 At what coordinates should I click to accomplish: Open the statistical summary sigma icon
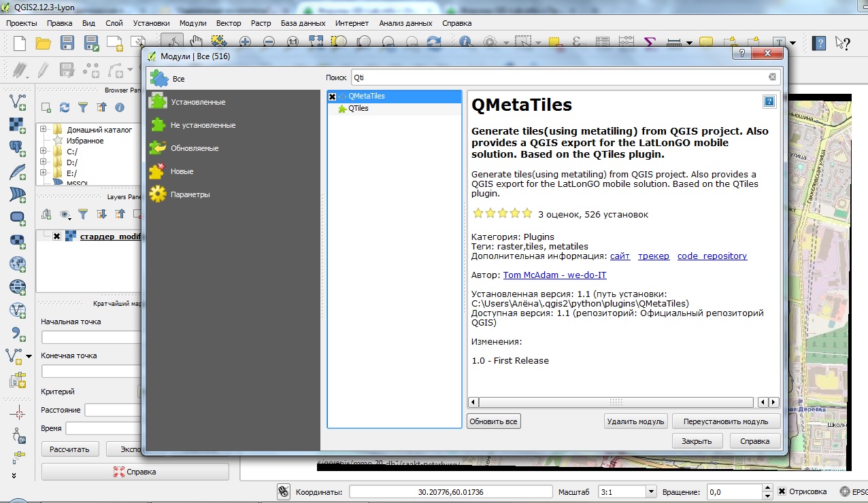point(650,43)
